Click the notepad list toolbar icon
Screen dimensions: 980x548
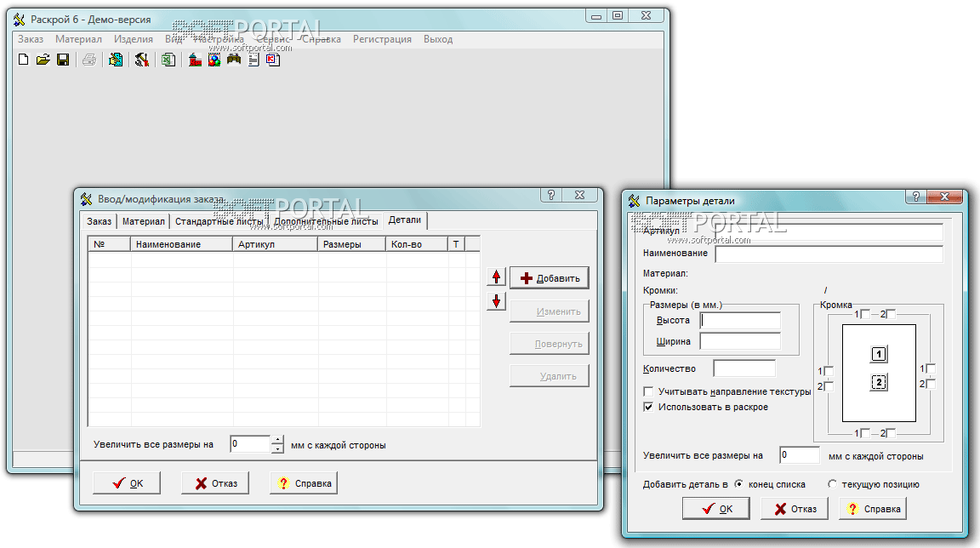point(254,60)
